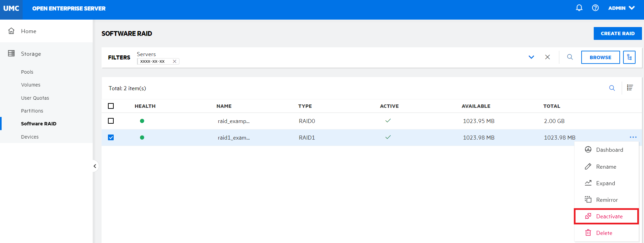Open the three-dot actions menu for raid1
The image size is (644, 243).
point(633,137)
